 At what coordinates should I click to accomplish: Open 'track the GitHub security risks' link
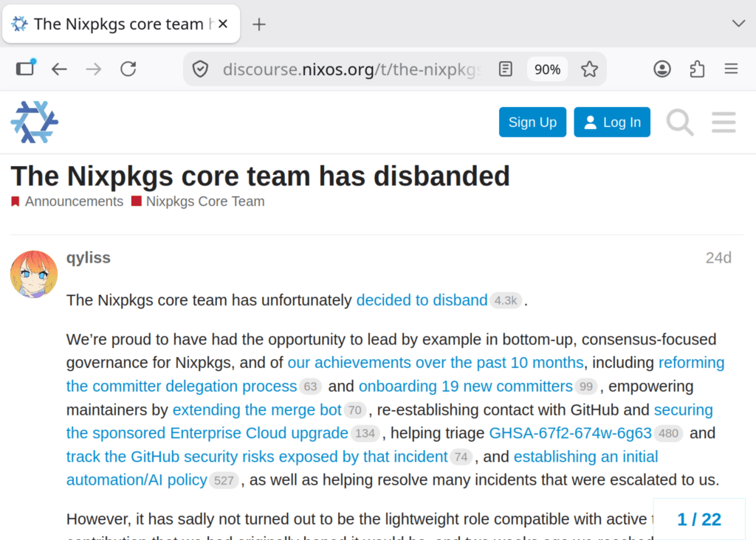257,456
